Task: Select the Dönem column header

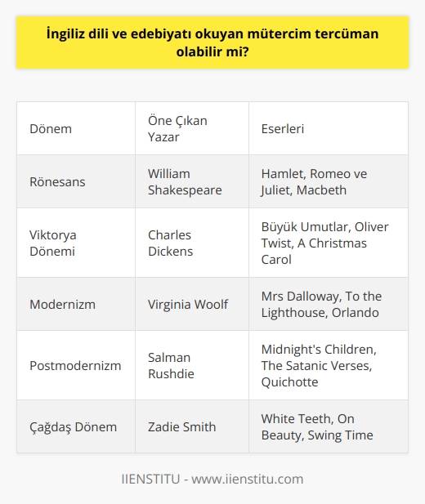Action: 76,128
